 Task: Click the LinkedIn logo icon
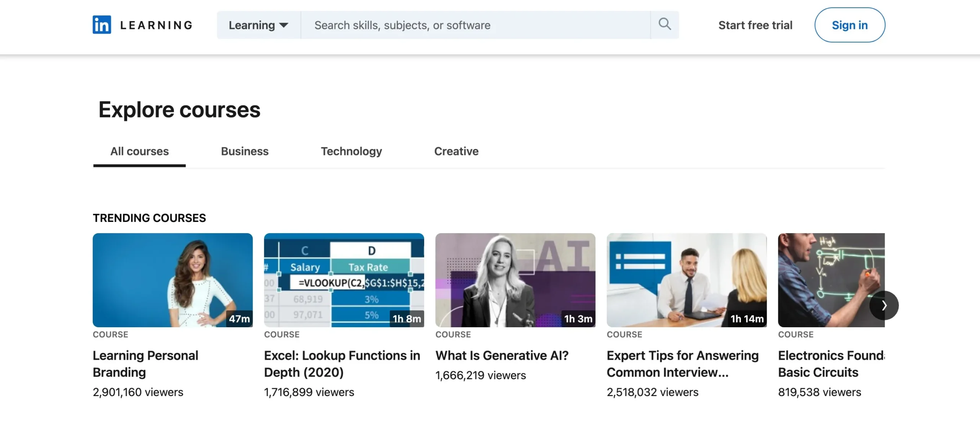[102, 25]
